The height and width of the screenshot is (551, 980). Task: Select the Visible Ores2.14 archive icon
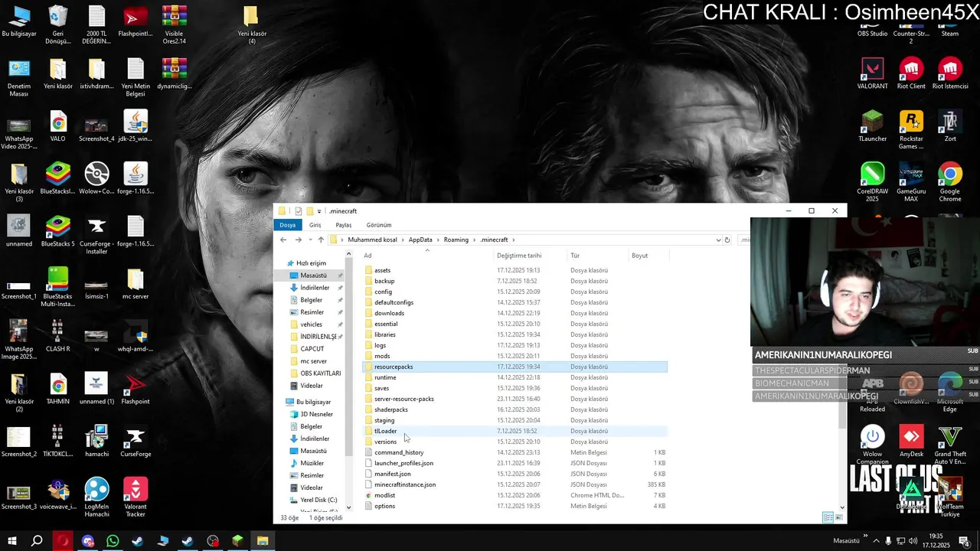coord(174,25)
